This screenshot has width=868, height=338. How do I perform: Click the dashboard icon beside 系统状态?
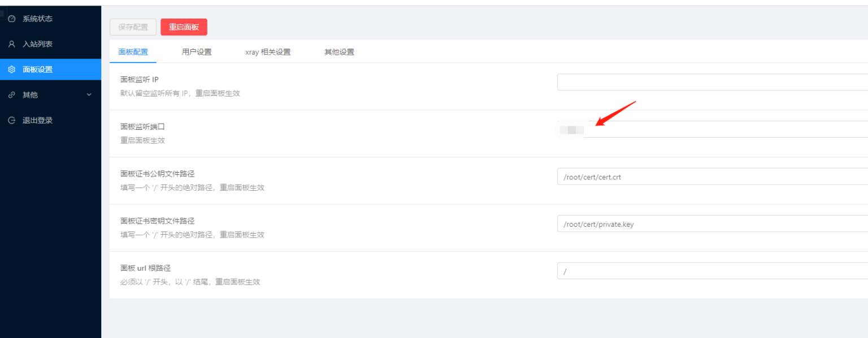[12, 19]
